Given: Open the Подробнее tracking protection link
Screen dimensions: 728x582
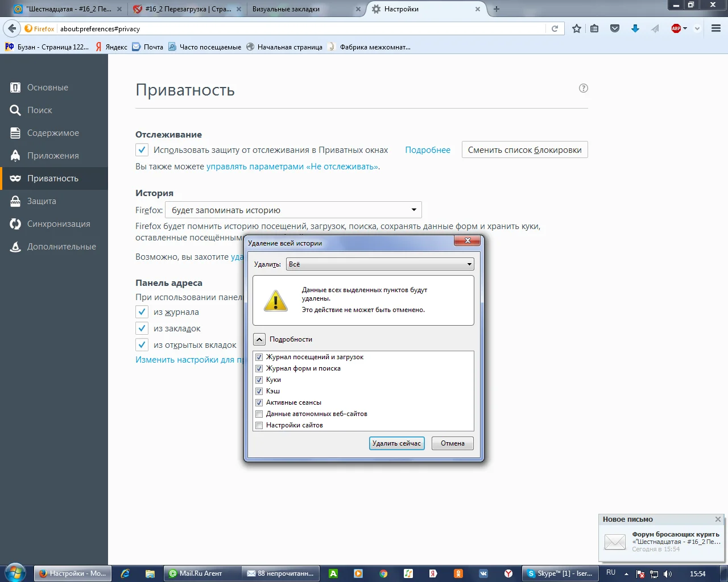Looking at the screenshot, I should click(x=428, y=149).
